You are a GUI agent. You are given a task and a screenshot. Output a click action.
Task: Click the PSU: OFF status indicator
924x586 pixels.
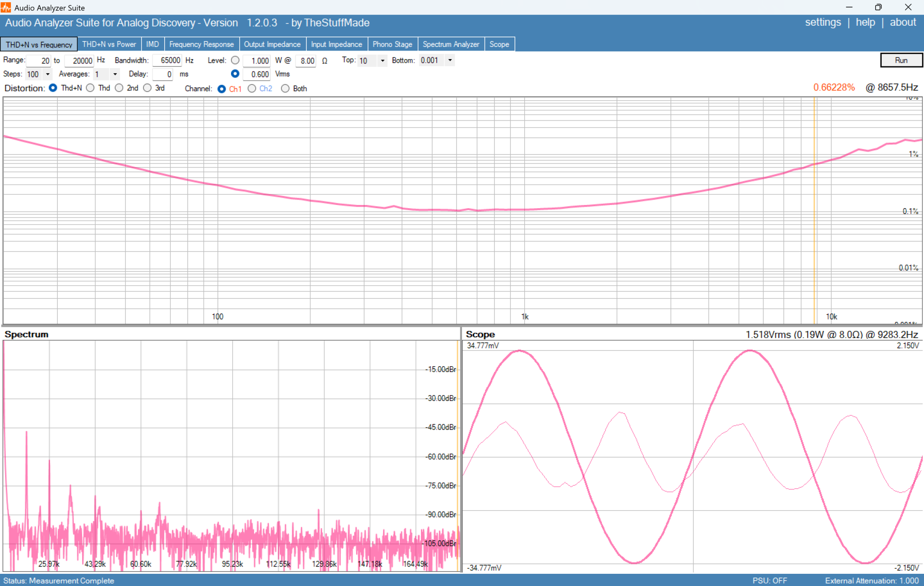(x=770, y=581)
